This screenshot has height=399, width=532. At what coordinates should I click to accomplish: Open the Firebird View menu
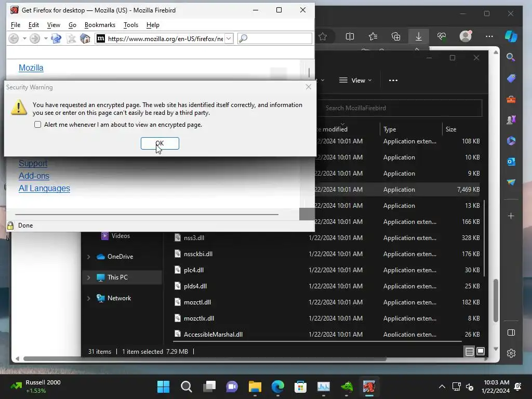[x=54, y=25]
